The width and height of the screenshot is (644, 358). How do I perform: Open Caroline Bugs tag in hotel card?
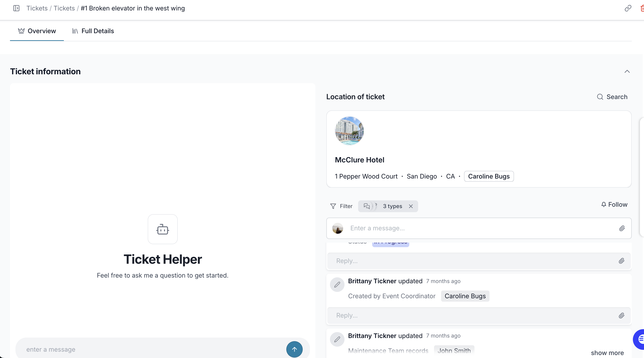[x=489, y=176]
